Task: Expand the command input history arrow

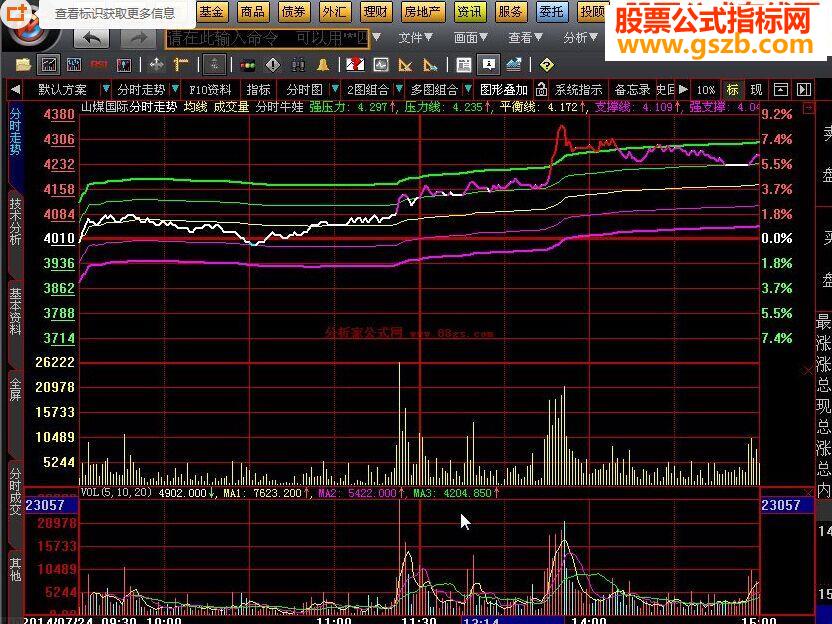Action: (x=376, y=37)
